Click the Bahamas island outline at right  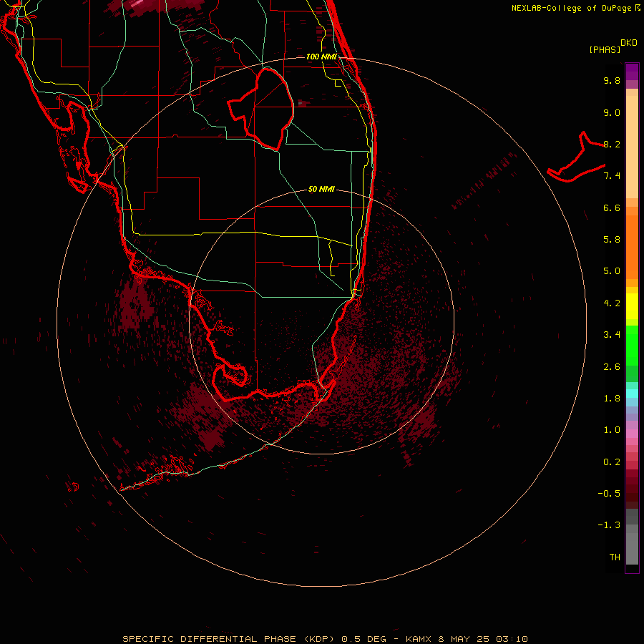(x=576, y=157)
